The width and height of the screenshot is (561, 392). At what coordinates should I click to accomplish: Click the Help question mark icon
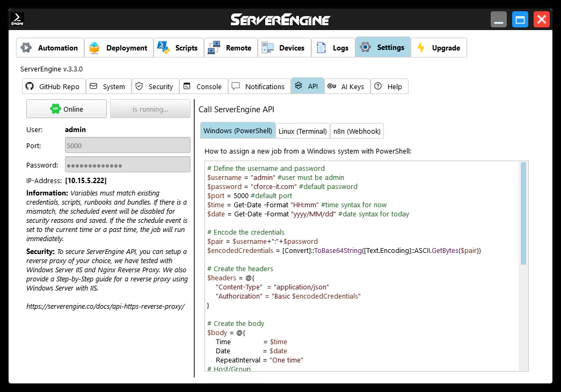[x=378, y=86]
